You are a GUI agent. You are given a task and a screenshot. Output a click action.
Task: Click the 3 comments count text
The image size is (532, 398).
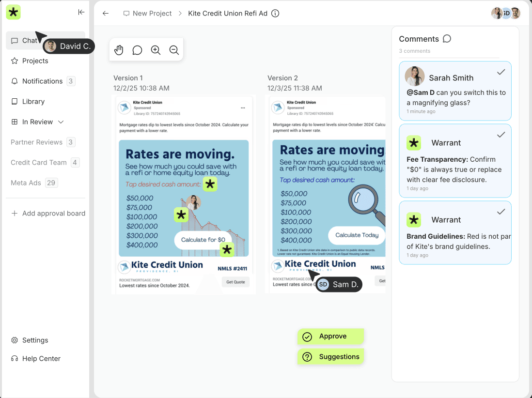(414, 51)
